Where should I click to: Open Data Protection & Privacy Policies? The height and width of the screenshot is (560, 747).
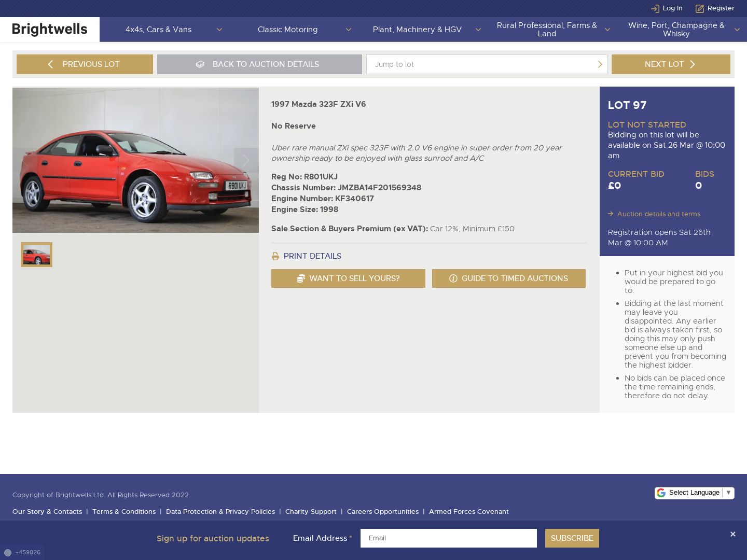click(x=220, y=512)
